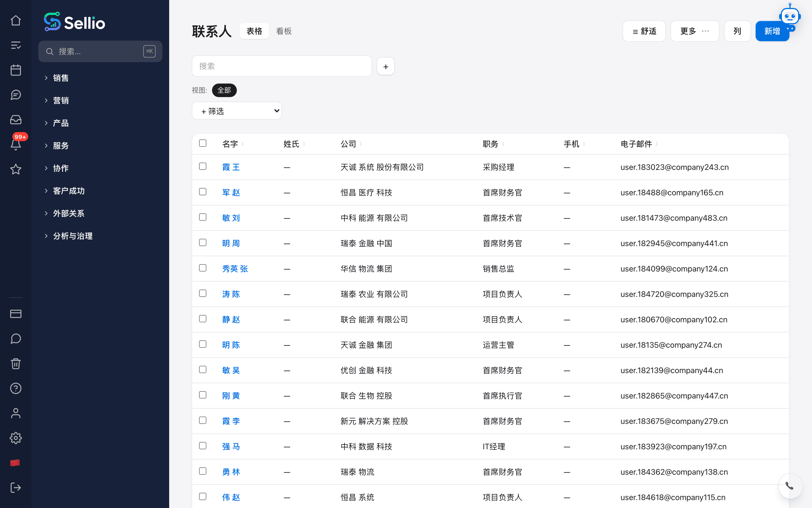Check the row checkbox for 敏 刘
The height and width of the screenshot is (508, 812).
coord(203,217)
